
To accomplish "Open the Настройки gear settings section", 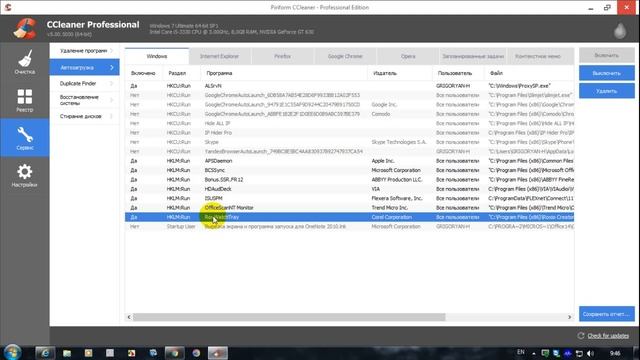I will [24, 176].
